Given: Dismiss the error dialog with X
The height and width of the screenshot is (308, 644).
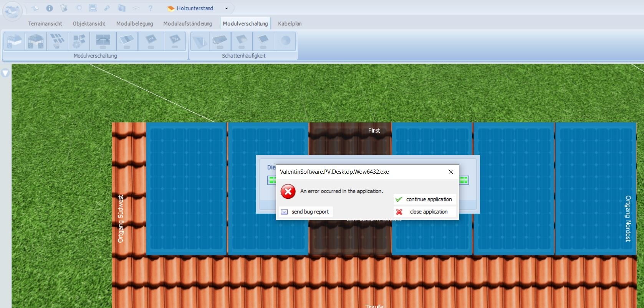Looking at the screenshot, I should click(451, 172).
